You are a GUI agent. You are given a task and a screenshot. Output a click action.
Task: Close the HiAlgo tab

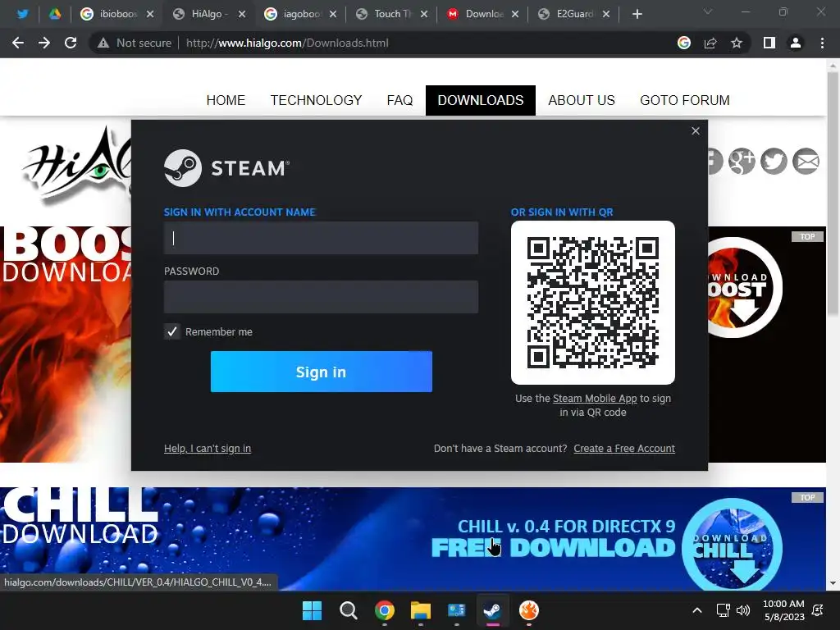[x=242, y=14]
